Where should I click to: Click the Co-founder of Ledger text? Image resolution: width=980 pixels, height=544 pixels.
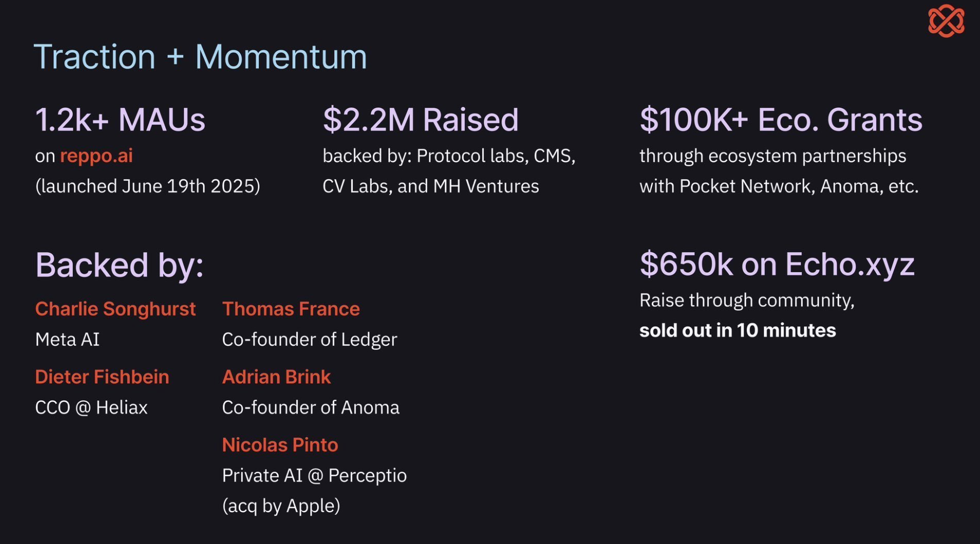coord(309,340)
